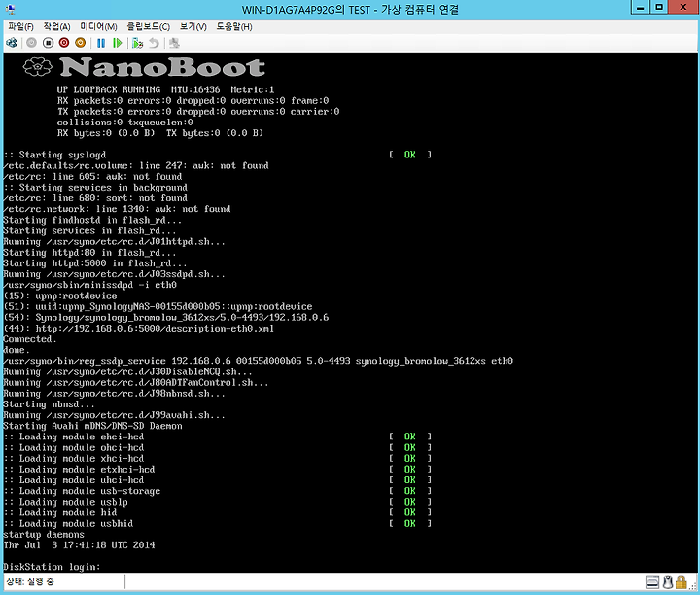Screen dimensions: 700x595
Task: Click the http://192.168.0.6:5000/description-eth0.xml line
Action: [138, 329]
